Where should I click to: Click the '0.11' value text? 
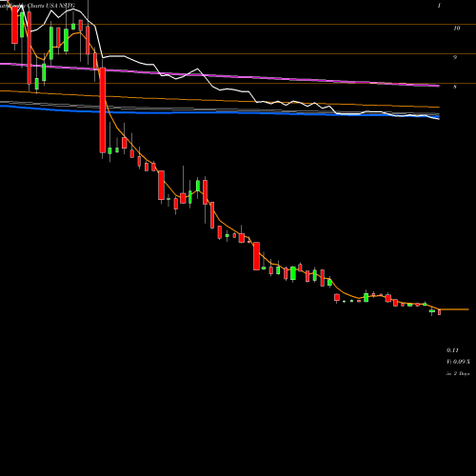tap(452, 350)
